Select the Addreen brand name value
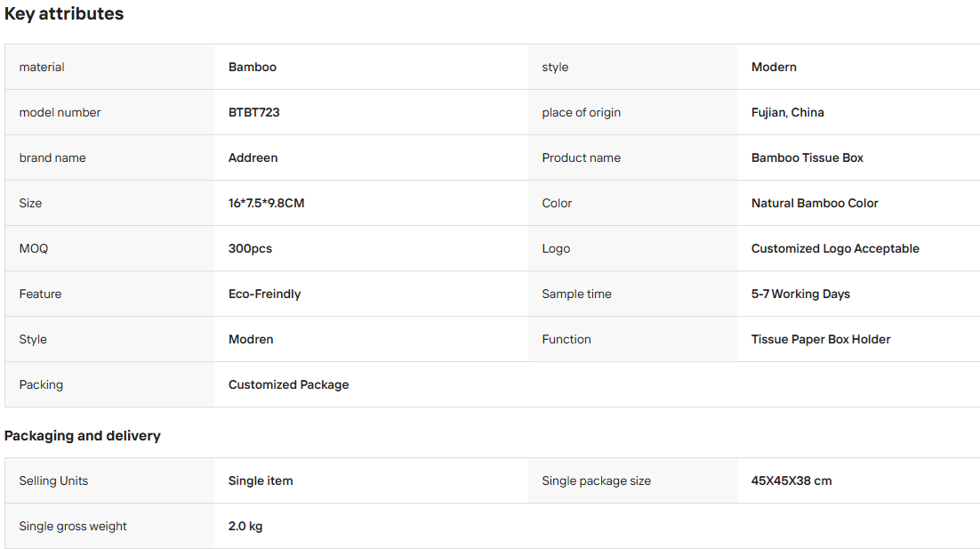 [x=253, y=157]
